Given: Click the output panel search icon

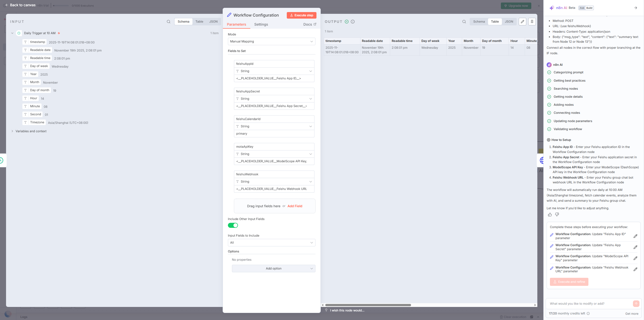Looking at the screenshot, I should (x=464, y=22).
